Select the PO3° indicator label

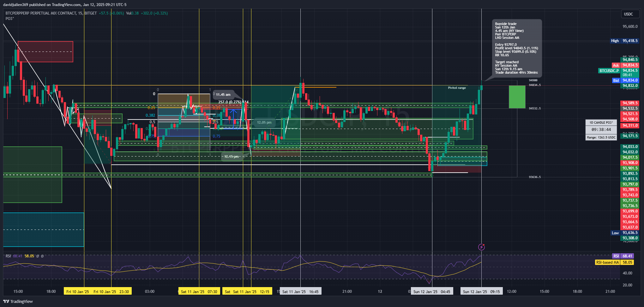10,19
